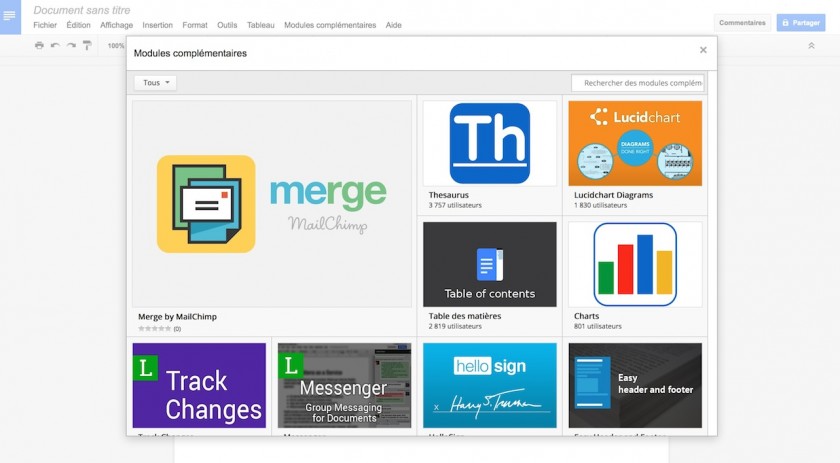This screenshot has height=463, width=840.
Task: Open the Affichage menu
Action: [x=116, y=25]
